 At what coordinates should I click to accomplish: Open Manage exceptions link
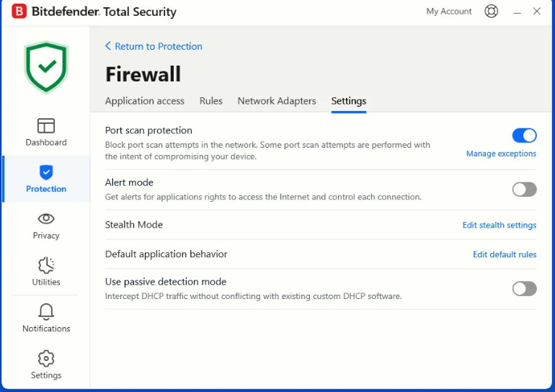(501, 153)
